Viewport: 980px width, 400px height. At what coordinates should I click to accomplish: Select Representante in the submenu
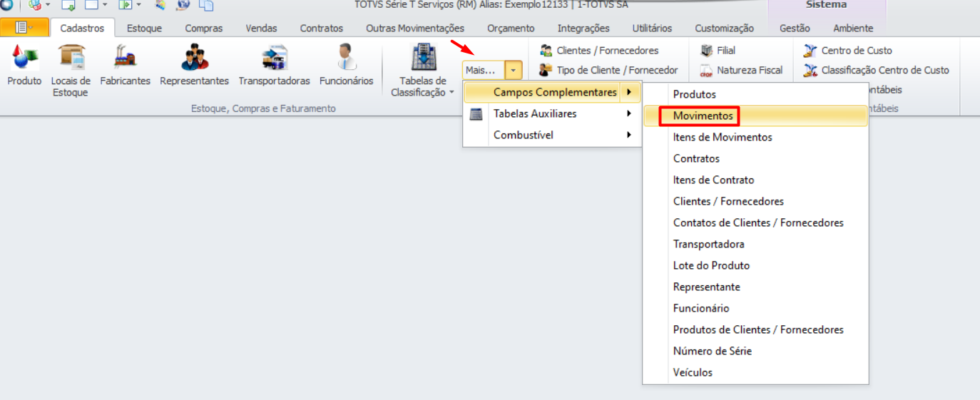pos(755,287)
